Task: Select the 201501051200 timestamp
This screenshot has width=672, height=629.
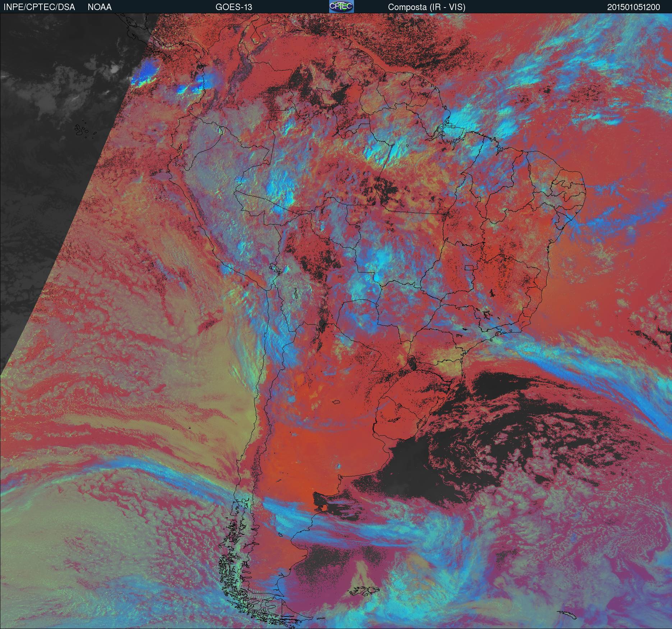Action: click(634, 7)
